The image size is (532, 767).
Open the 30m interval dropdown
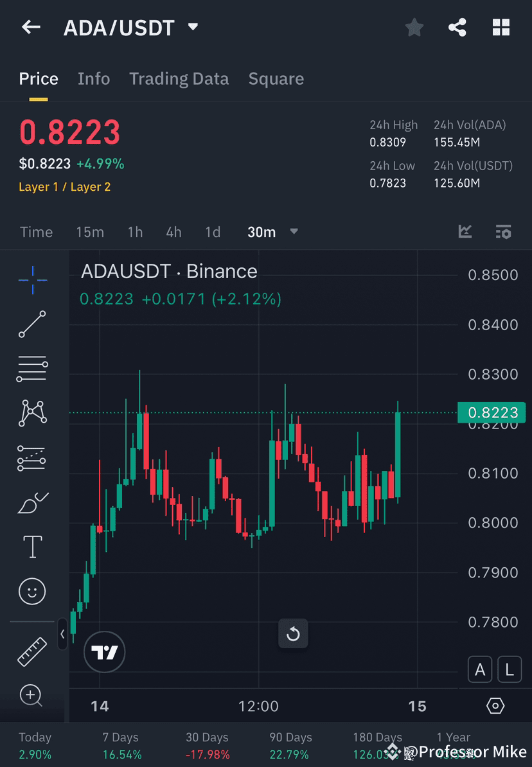click(x=272, y=232)
